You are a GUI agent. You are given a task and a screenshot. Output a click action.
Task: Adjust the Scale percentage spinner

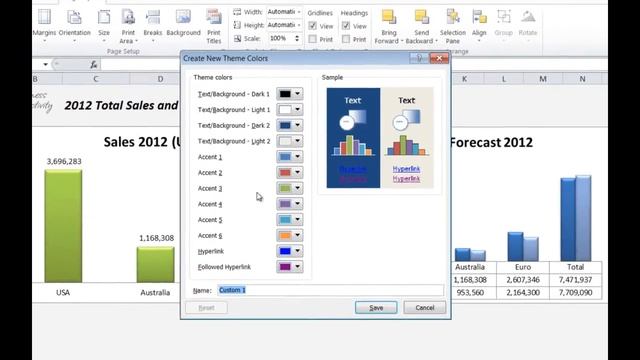tap(297, 38)
